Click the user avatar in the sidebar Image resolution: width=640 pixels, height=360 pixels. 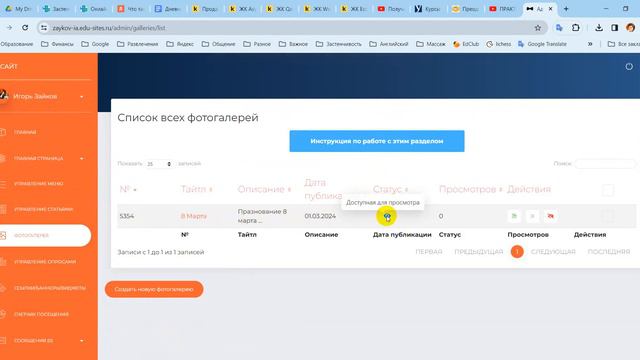pyautogui.click(x=4, y=96)
